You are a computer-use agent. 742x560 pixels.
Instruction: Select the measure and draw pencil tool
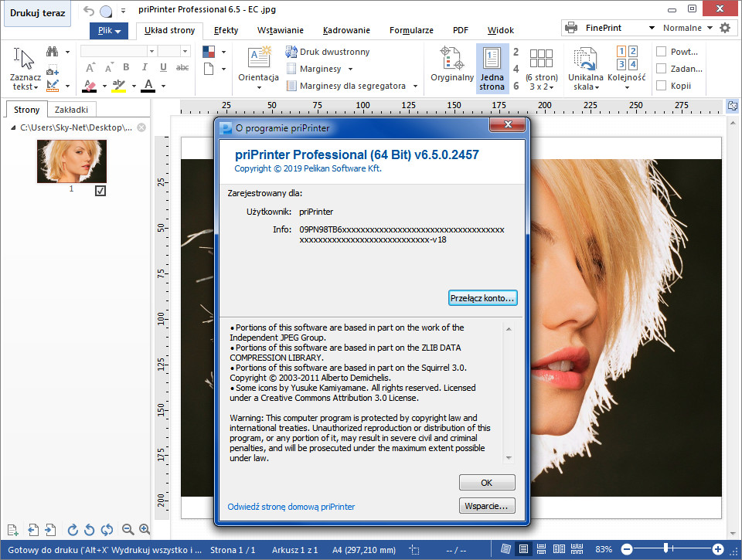coord(52,86)
